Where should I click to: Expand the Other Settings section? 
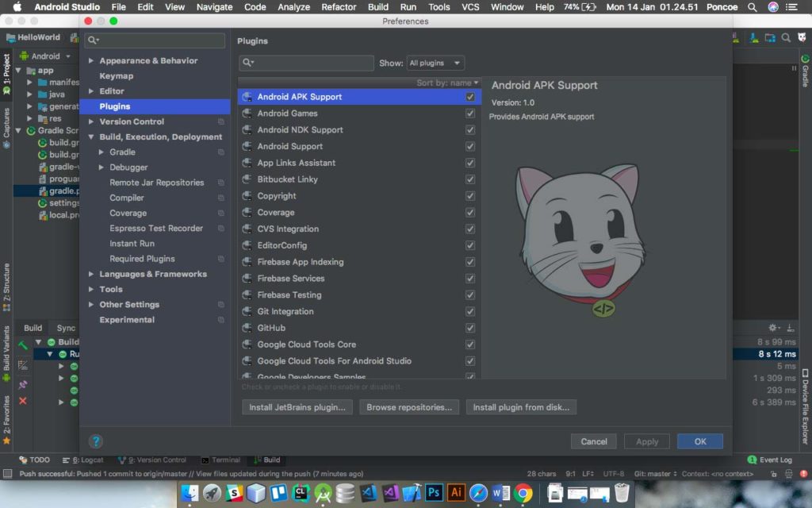pos(91,304)
